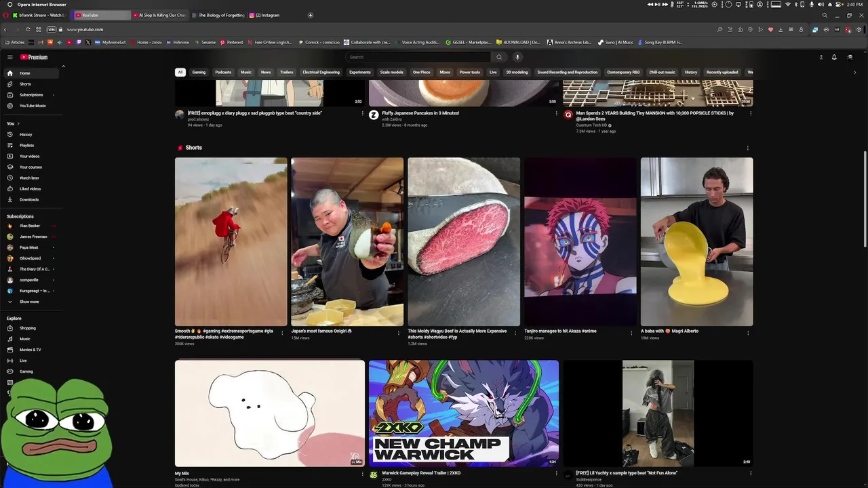The height and width of the screenshot is (488, 868).
Task: Click the address bar URL www.youtube.com
Action: pos(85,29)
